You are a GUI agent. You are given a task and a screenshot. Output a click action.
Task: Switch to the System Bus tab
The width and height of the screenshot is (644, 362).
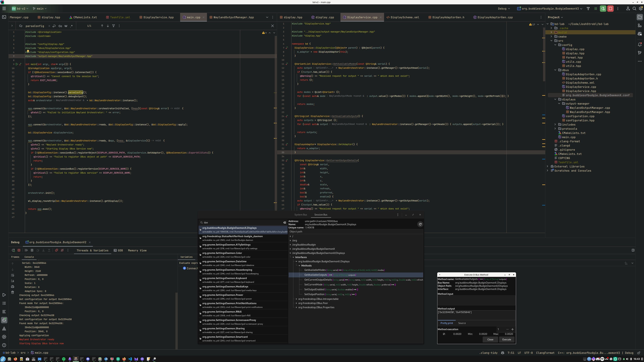click(301, 215)
